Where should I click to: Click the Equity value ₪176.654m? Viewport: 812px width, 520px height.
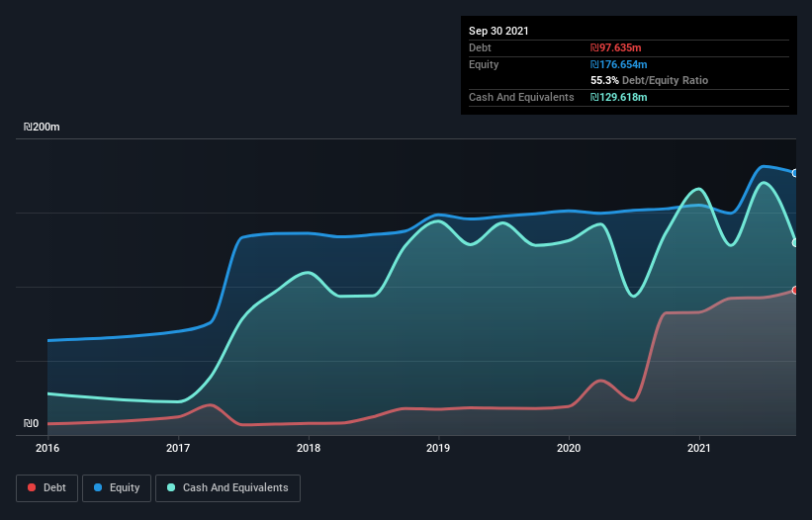(x=619, y=64)
